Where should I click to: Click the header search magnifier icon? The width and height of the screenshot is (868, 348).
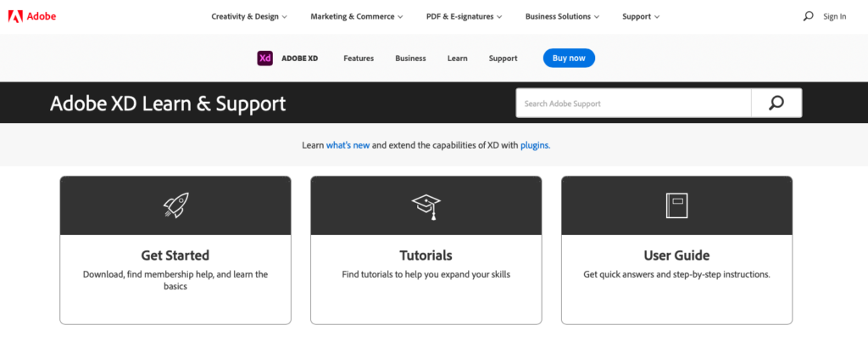(x=808, y=16)
